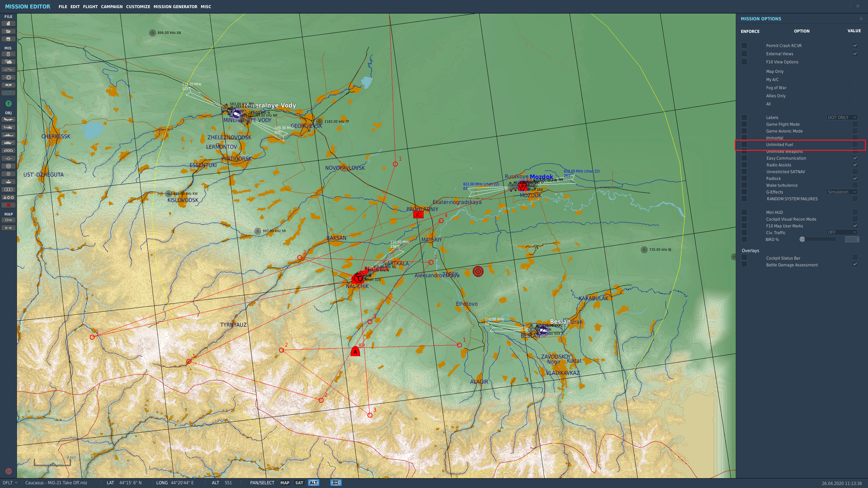Open the weather settings cloud icon

click(8, 62)
